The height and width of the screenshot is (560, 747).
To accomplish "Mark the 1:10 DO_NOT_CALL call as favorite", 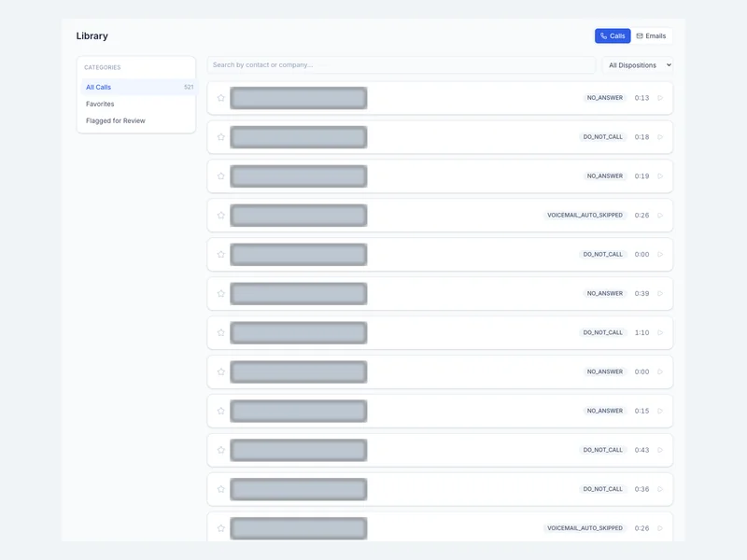I will (221, 332).
